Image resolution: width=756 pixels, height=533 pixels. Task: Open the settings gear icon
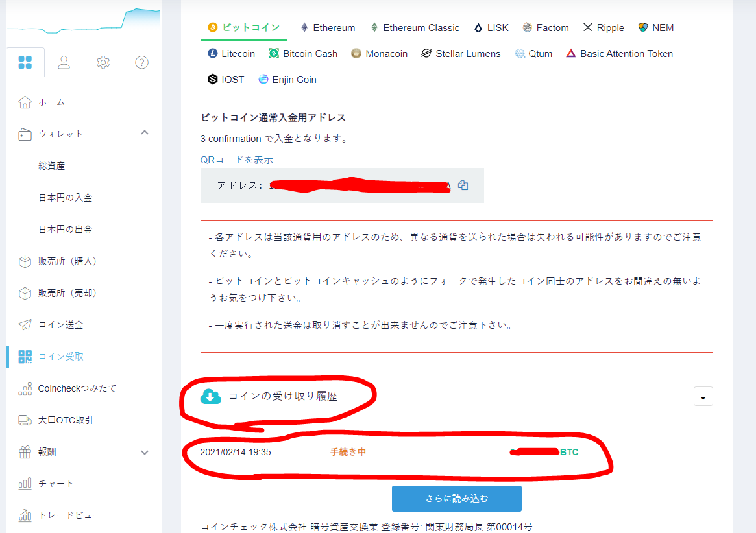pyautogui.click(x=103, y=63)
